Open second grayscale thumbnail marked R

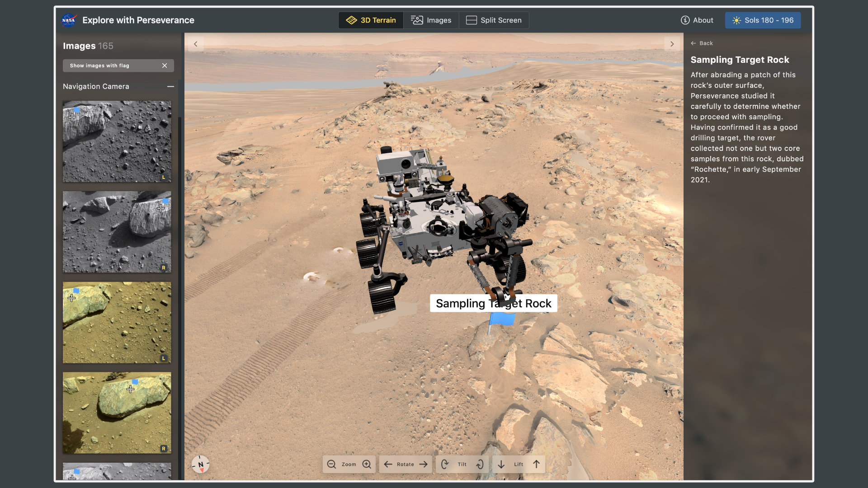(x=117, y=232)
